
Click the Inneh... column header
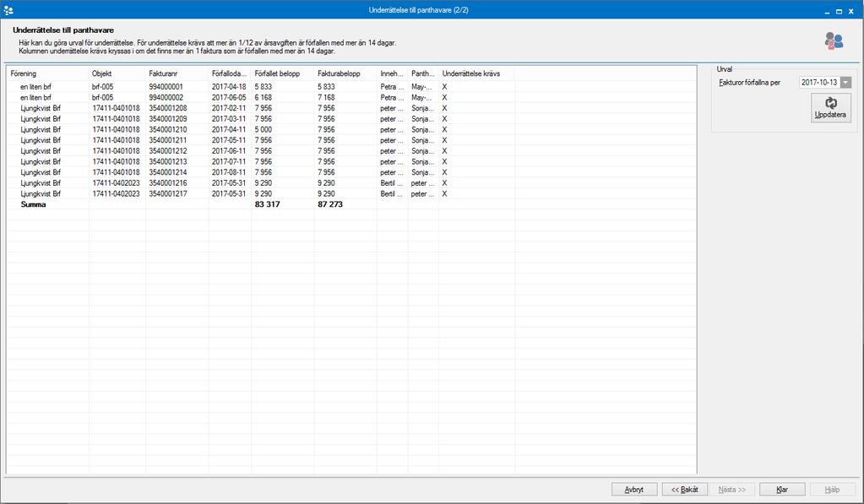393,73
